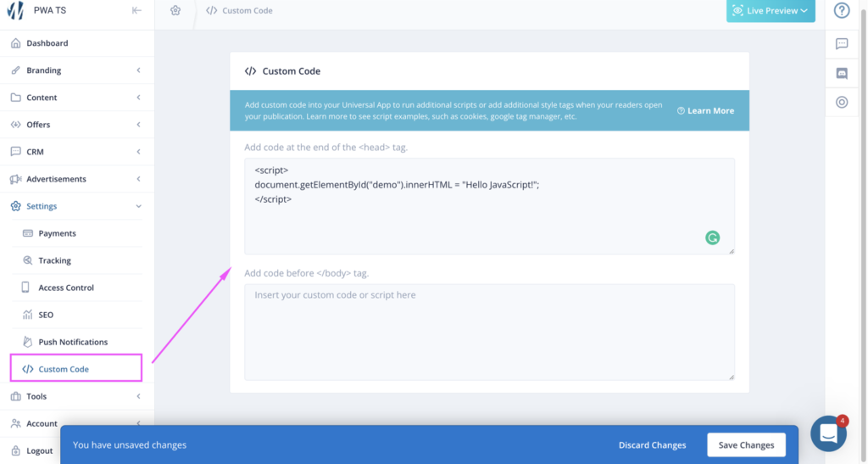Click the Custom Code breadcrumb code icon
This screenshot has height=464, width=868.
click(x=211, y=10)
